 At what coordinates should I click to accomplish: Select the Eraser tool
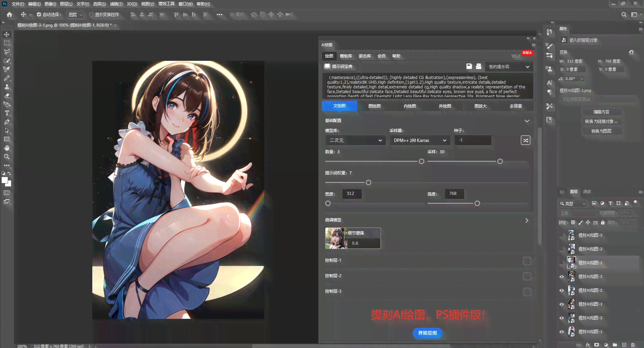click(7, 95)
